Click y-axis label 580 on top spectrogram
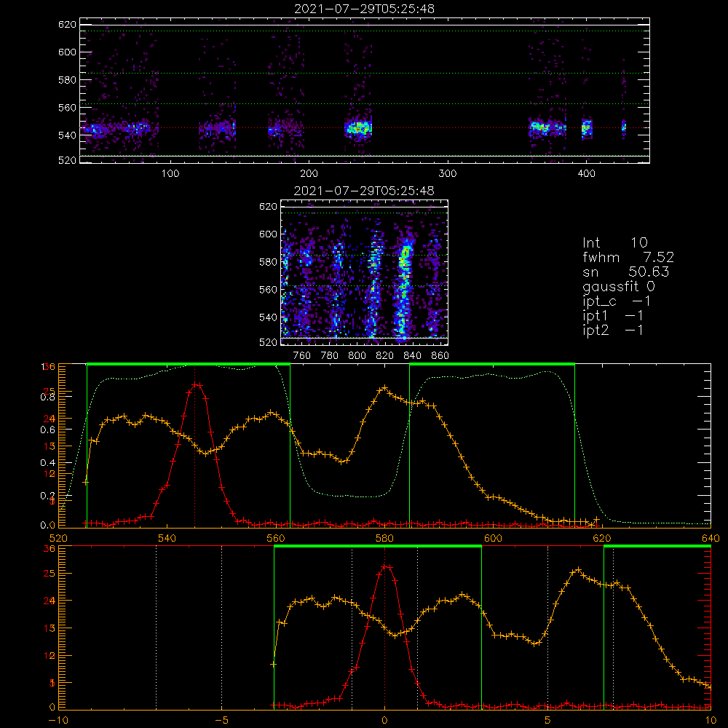 click(67, 80)
